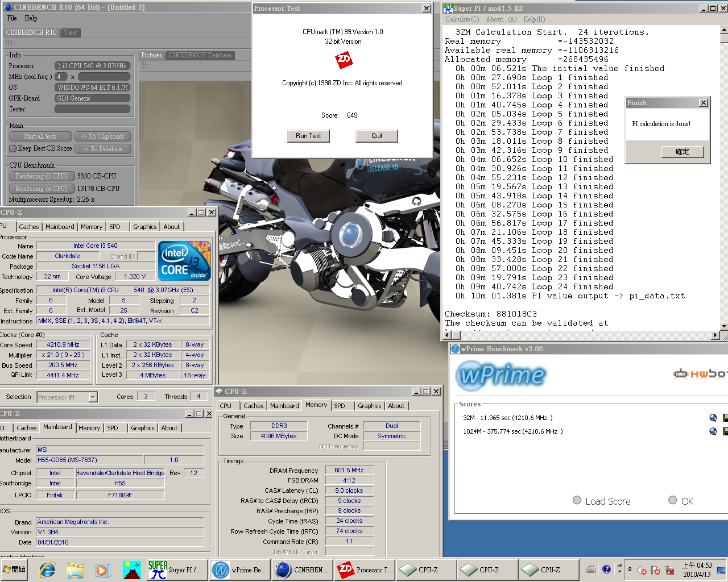Click the -> To Clipboard button
Screen dimensions: 728x582
(x=103, y=136)
